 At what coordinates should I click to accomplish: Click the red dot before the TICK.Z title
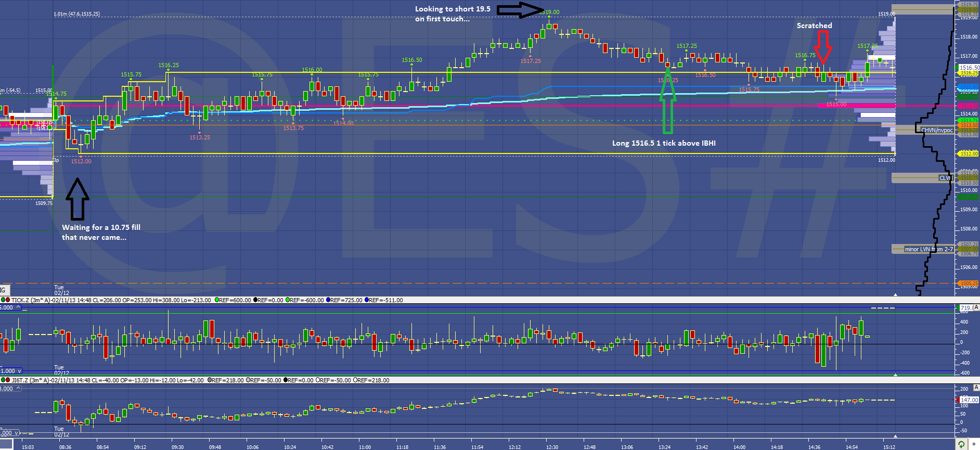[x=8, y=300]
